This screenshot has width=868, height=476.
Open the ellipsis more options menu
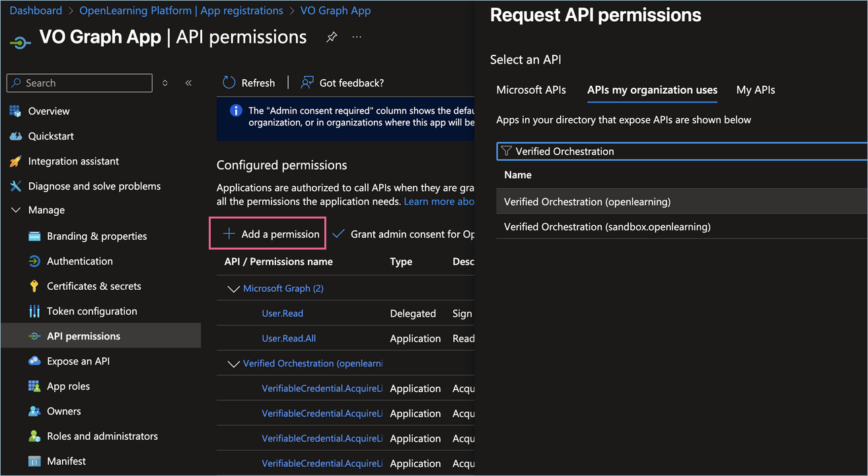(x=357, y=38)
